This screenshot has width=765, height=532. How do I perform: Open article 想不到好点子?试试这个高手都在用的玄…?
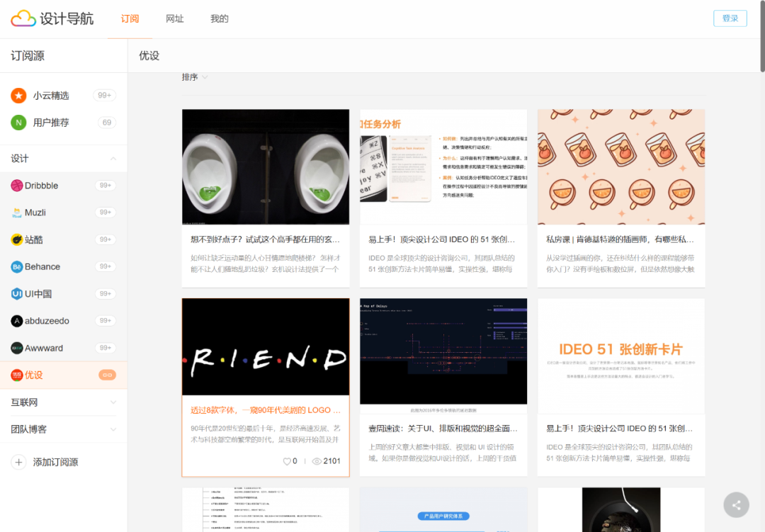(265, 239)
